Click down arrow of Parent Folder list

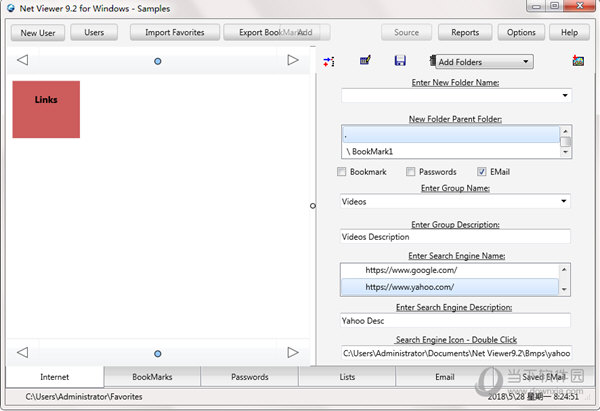(565, 152)
